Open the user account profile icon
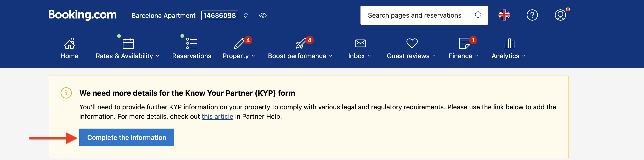The height and width of the screenshot is (160, 644). pyautogui.click(x=560, y=15)
